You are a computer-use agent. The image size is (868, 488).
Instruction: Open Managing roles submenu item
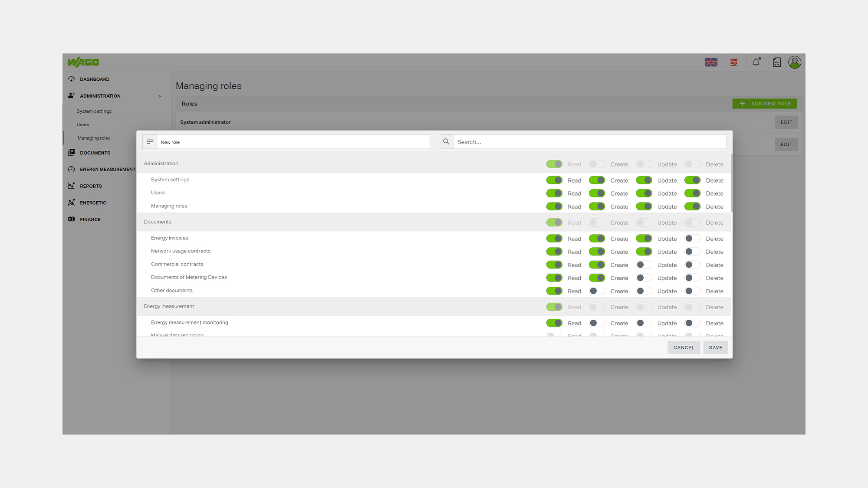click(x=94, y=138)
